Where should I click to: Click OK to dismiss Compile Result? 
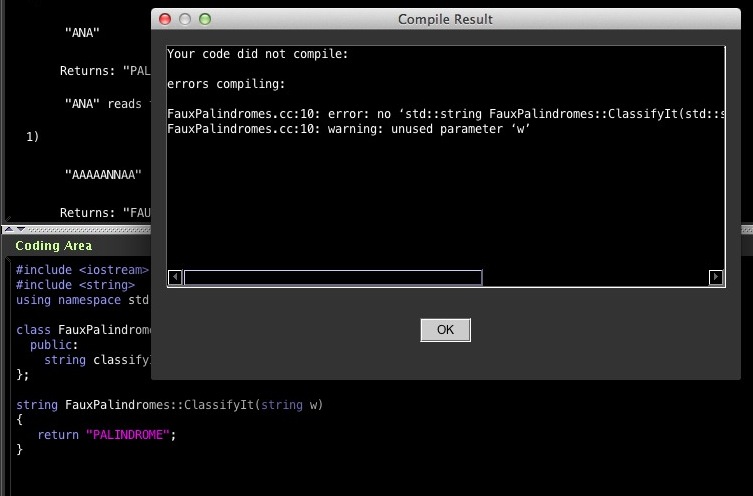pos(445,330)
